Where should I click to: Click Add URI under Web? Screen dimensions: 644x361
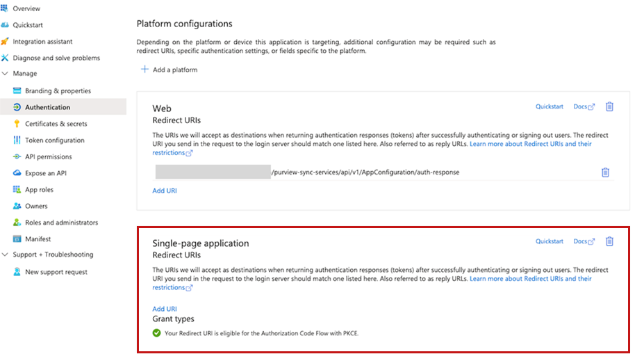(x=165, y=191)
